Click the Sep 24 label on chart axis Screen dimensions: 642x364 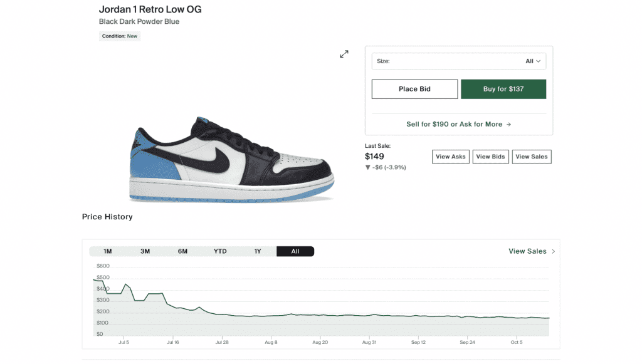point(467,342)
